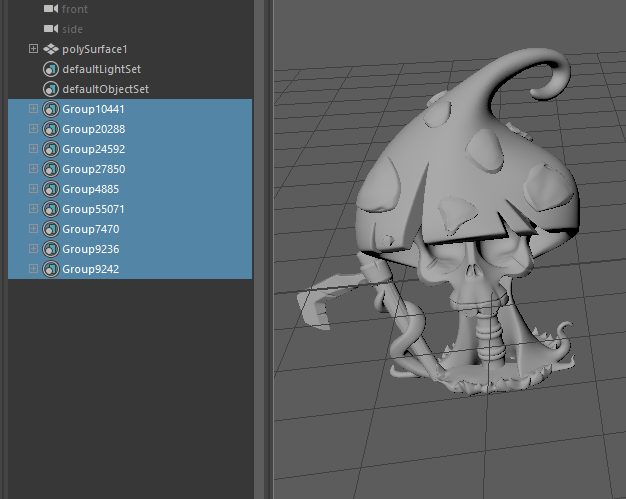This screenshot has height=499, width=626.
Task: Select the Group27850 label
Action: [93, 169]
